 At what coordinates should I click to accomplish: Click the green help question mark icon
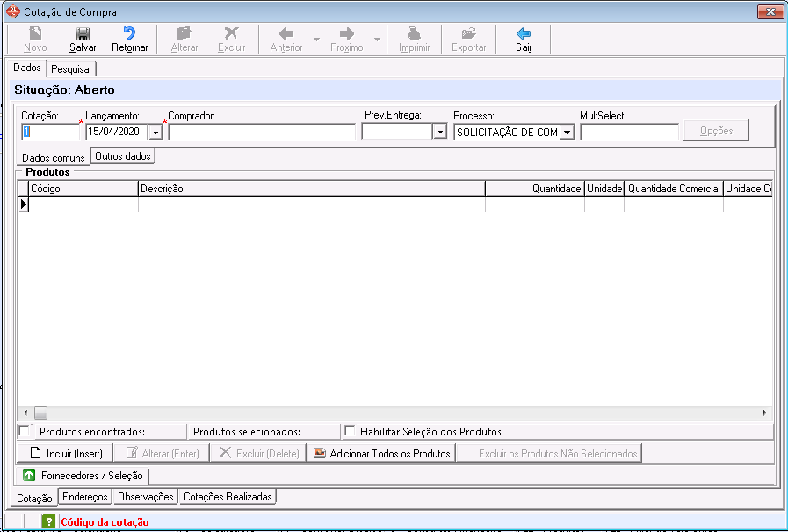tap(47, 521)
